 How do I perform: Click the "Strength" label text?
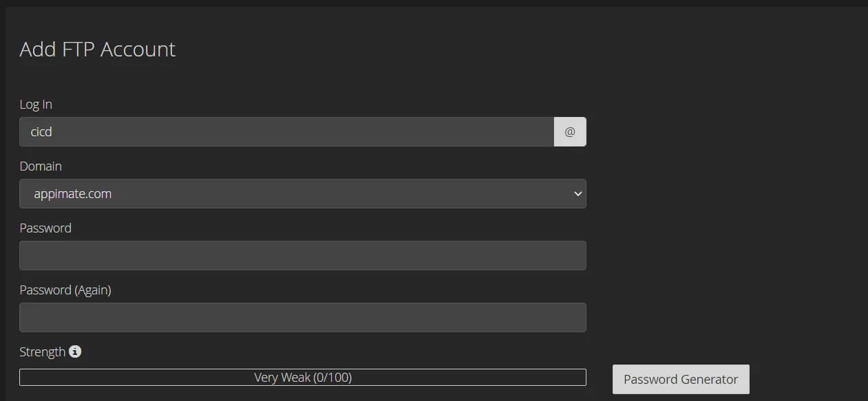pyautogui.click(x=43, y=352)
